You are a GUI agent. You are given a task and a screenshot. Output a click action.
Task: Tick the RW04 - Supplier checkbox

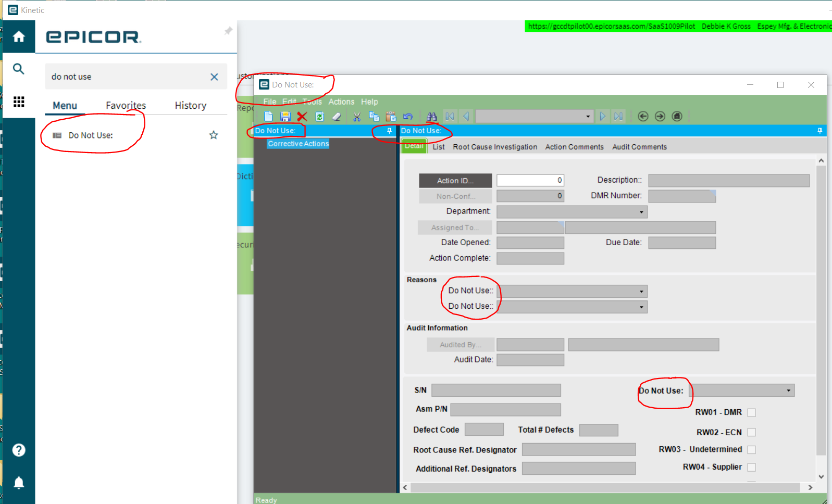point(751,467)
